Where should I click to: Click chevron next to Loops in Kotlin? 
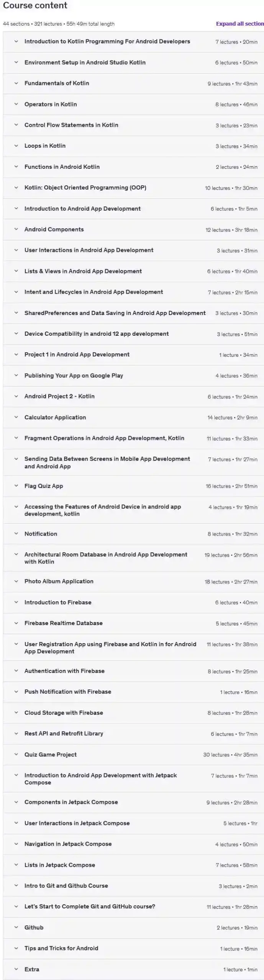(16, 146)
